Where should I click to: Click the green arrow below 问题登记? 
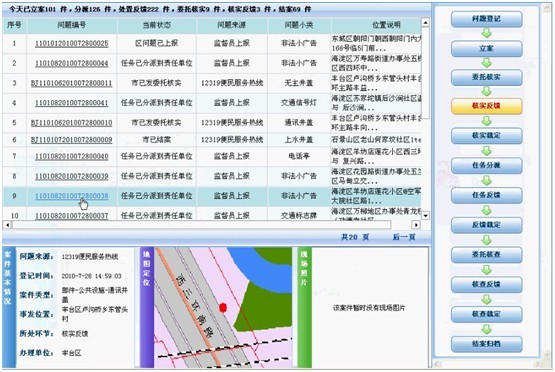pos(487,34)
